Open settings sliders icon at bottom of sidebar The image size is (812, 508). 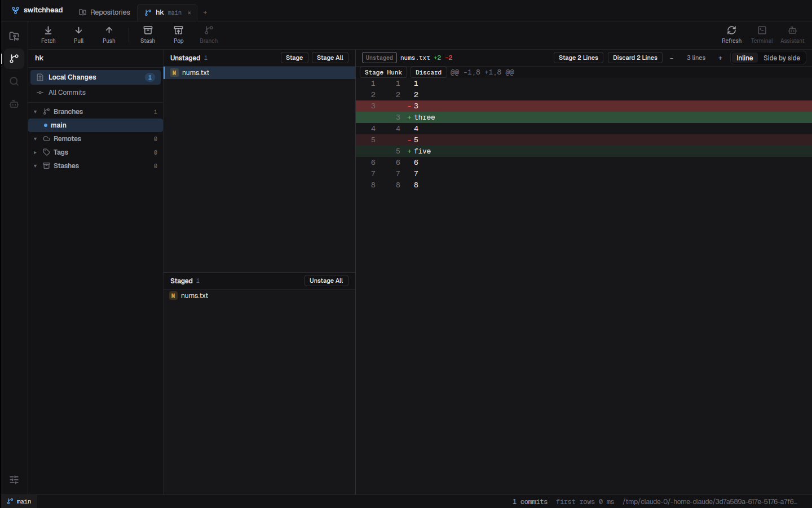click(x=14, y=480)
